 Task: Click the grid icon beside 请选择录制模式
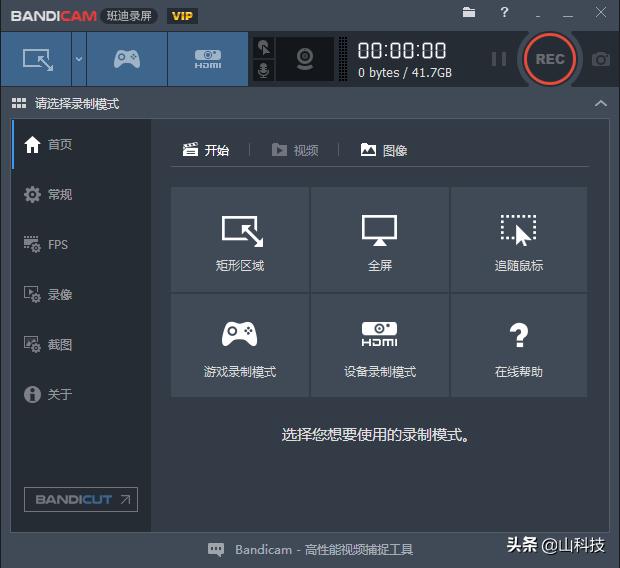19,104
